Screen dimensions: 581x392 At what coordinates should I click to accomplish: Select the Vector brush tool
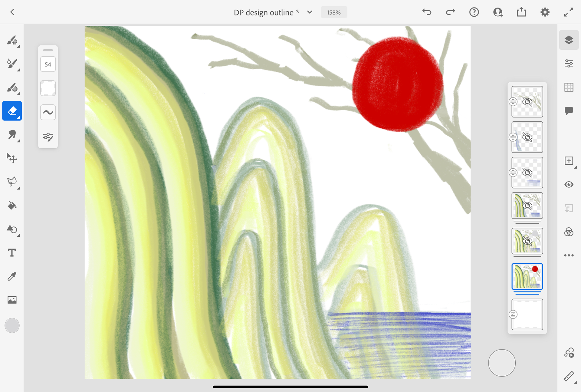12,87
